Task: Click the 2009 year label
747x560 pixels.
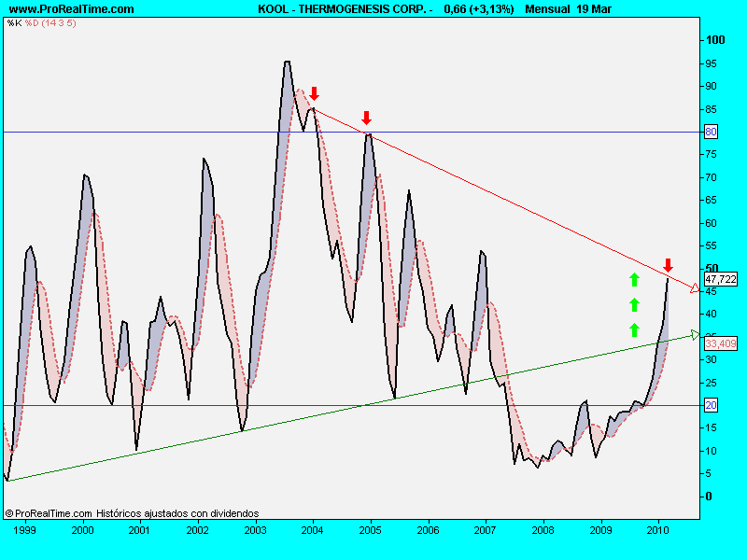Action: [x=600, y=530]
